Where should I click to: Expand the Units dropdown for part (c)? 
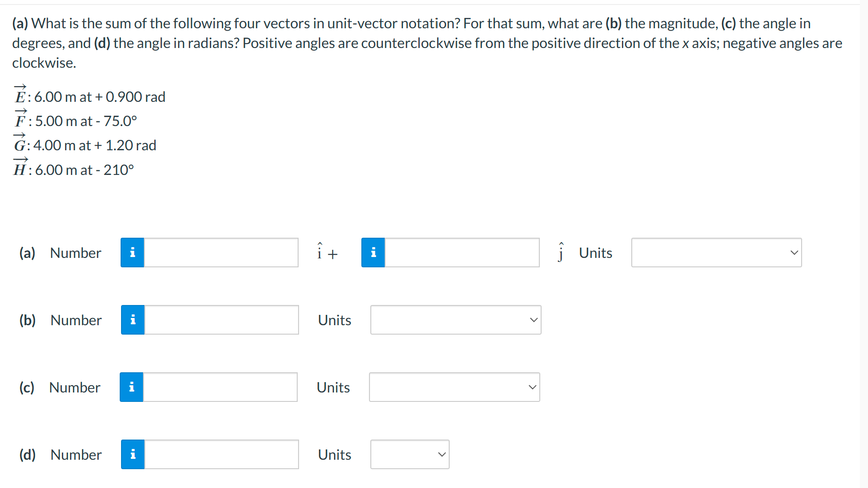(454, 387)
